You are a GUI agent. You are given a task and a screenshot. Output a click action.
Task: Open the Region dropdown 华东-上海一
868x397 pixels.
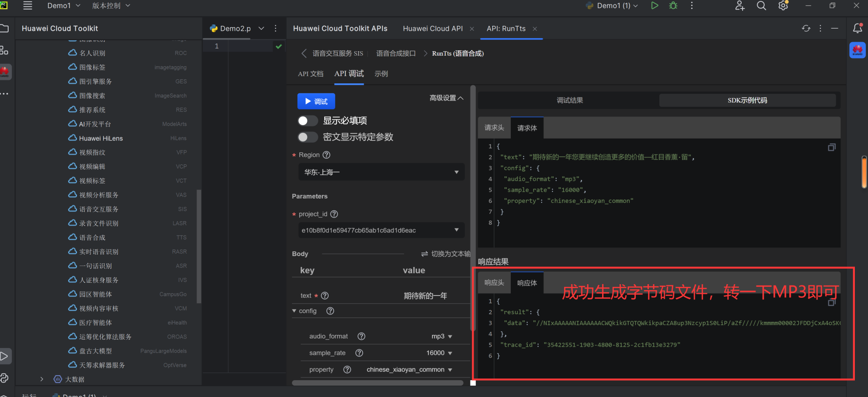tap(381, 172)
